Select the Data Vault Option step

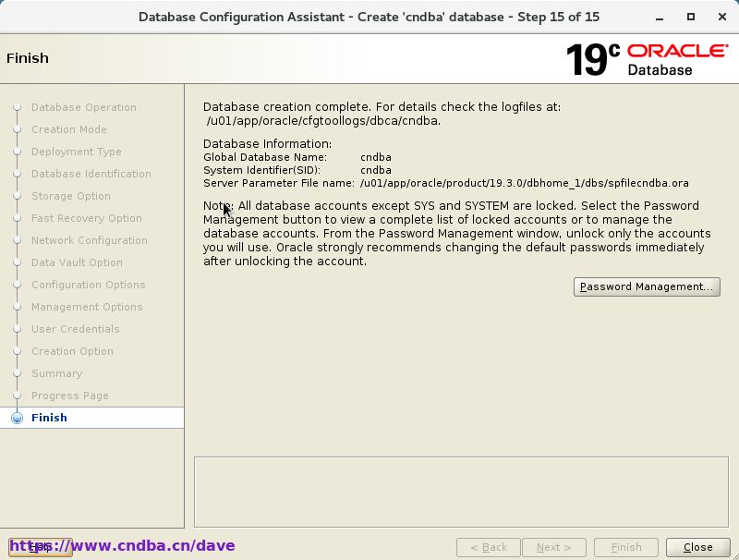77,262
